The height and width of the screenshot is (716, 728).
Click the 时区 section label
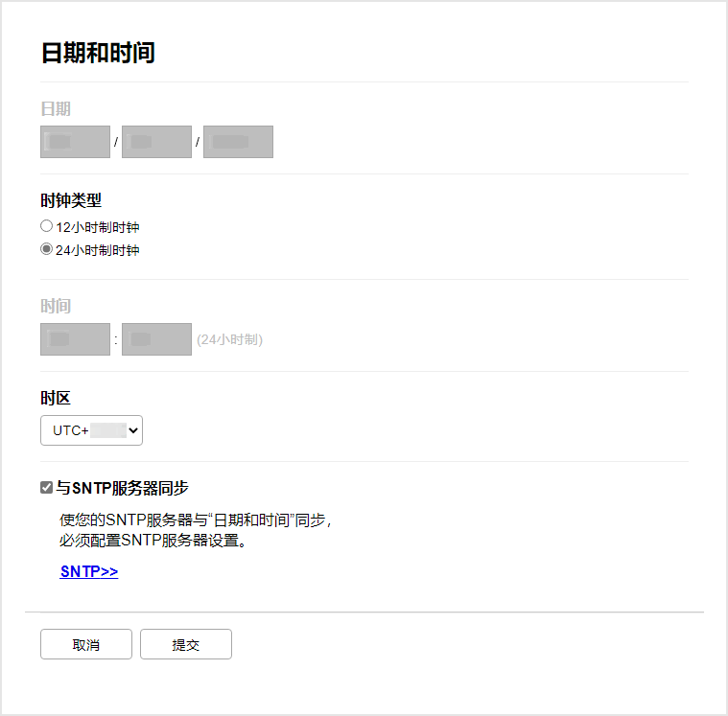click(56, 398)
